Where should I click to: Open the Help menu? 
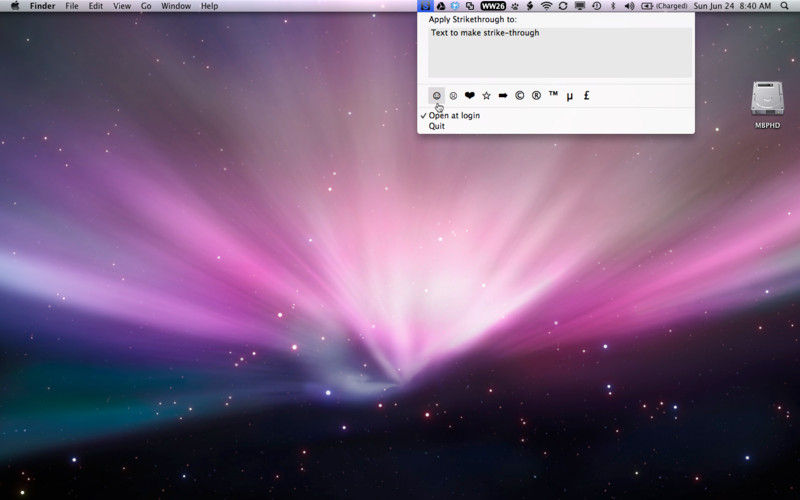[209, 6]
